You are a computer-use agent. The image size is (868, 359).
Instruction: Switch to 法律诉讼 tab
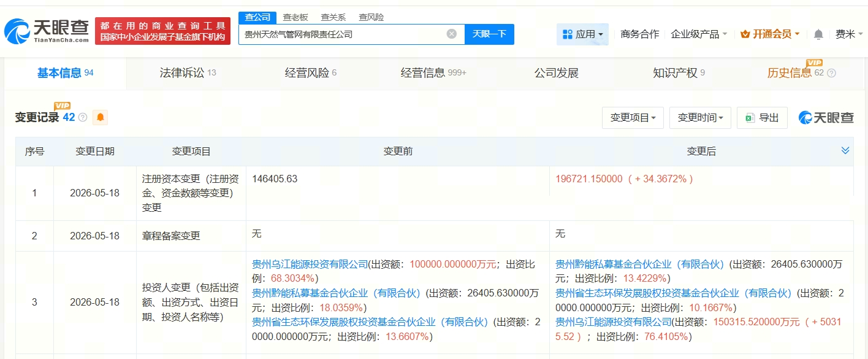[x=188, y=73]
